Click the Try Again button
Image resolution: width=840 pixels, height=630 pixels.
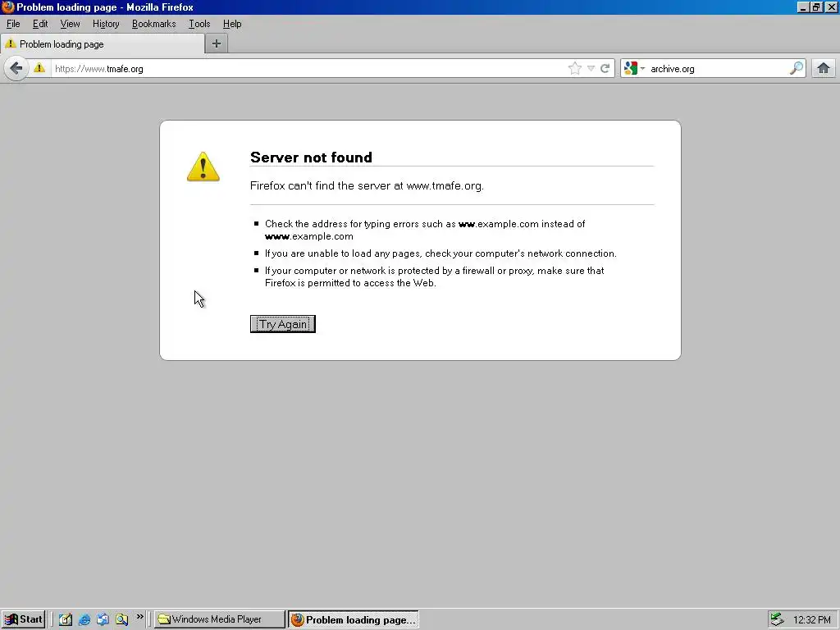(283, 324)
